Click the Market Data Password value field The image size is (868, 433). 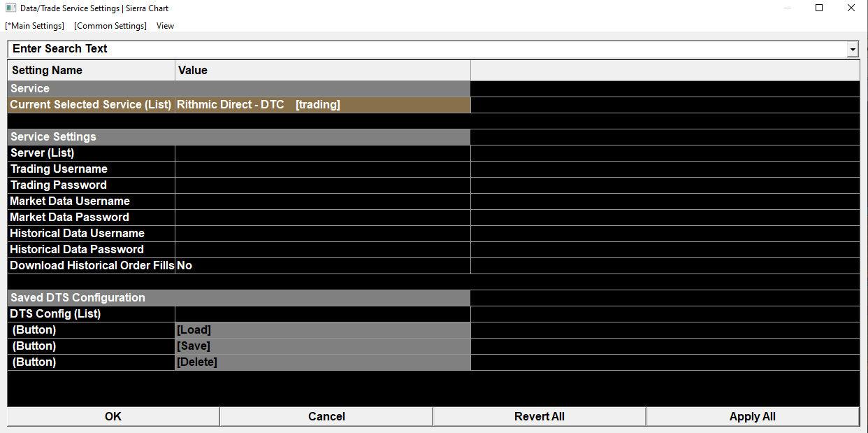tap(323, 218)
